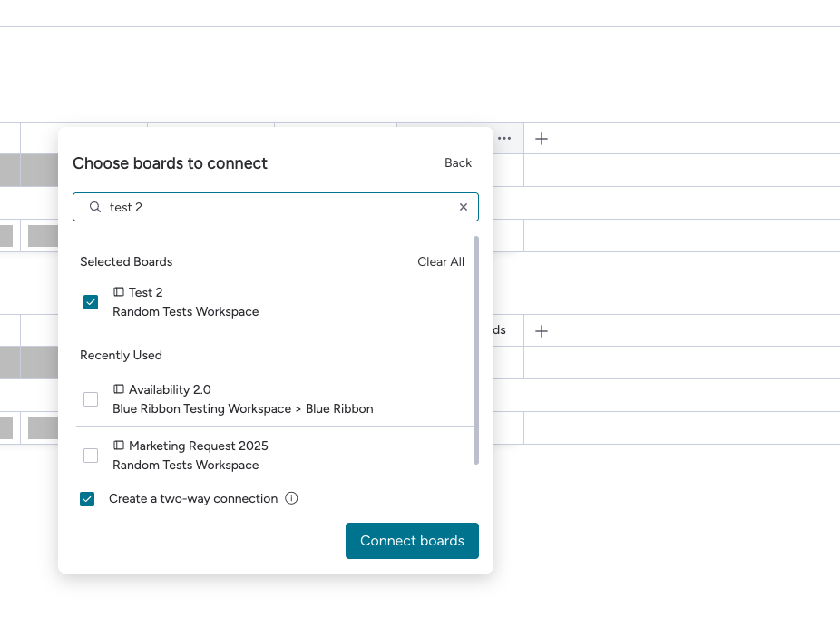Add a column with the top plus icon
This screenshot has height=628, width=840.
click(542, 139)
